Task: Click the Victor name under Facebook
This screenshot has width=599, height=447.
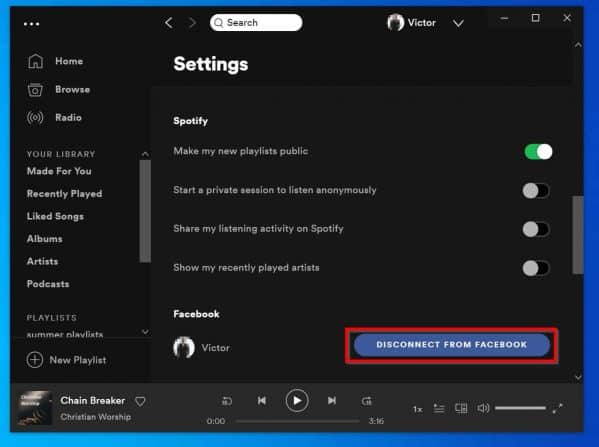Action: pos(215,348)
